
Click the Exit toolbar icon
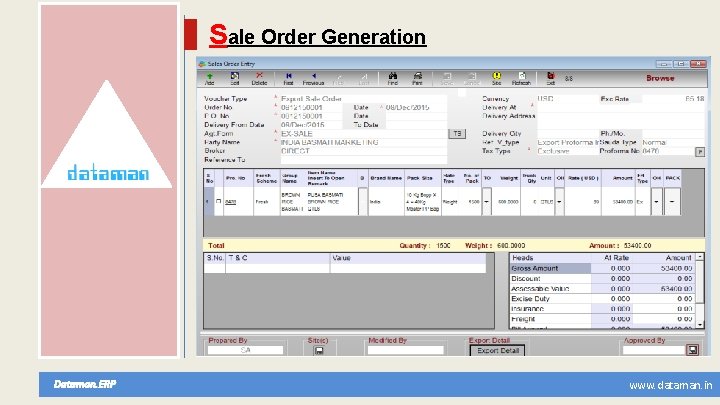click(x=551, y=79)
